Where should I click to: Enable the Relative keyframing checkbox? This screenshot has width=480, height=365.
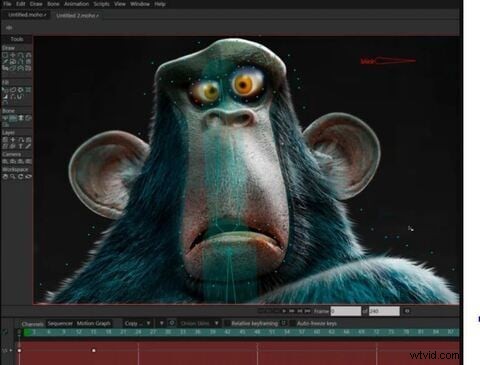[227, 323]
